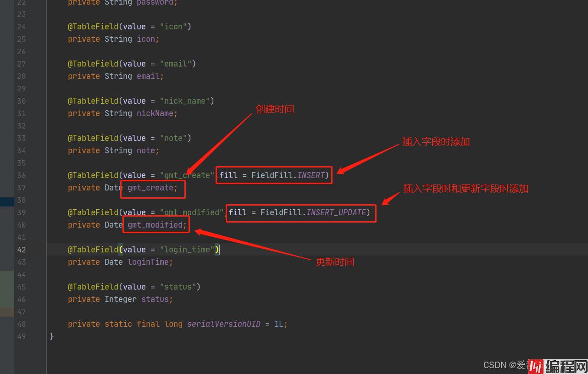Click line number 24 in the gutter
Viewport: 588px width, 374px height.
[22, 27]
